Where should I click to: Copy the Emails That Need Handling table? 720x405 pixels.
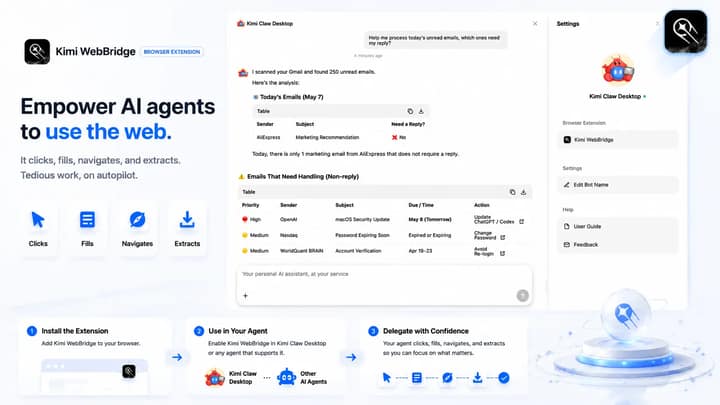point(512,192)
